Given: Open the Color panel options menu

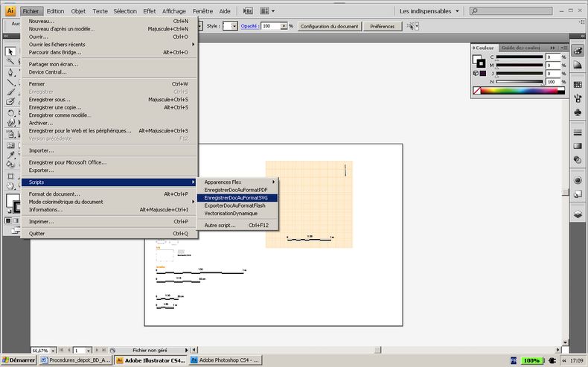Looking at the screenshot, I should click(563, 48).
